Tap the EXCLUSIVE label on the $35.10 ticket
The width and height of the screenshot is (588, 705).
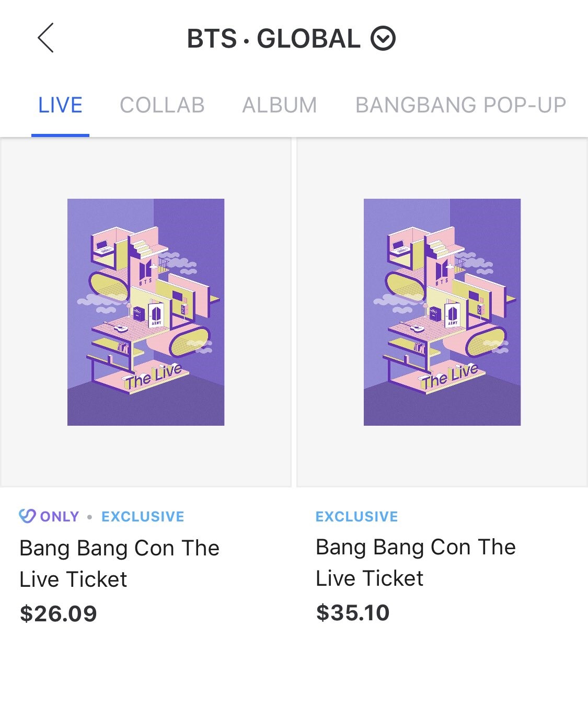pos(356,517)
